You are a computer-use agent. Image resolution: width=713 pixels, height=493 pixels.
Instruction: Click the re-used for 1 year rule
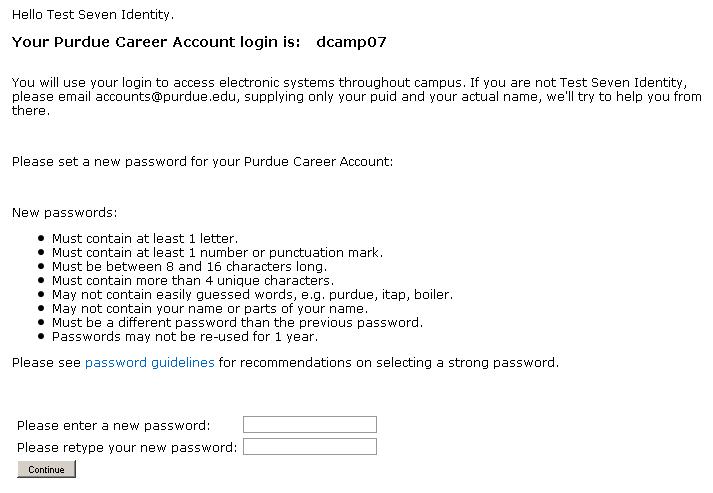pos(184,337)
